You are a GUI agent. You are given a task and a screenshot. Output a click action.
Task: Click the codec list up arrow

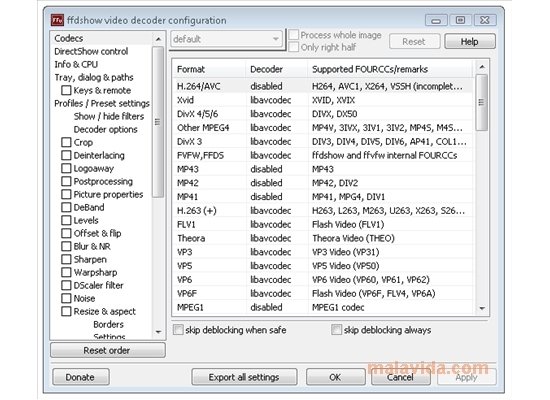[x=482, y=67]
